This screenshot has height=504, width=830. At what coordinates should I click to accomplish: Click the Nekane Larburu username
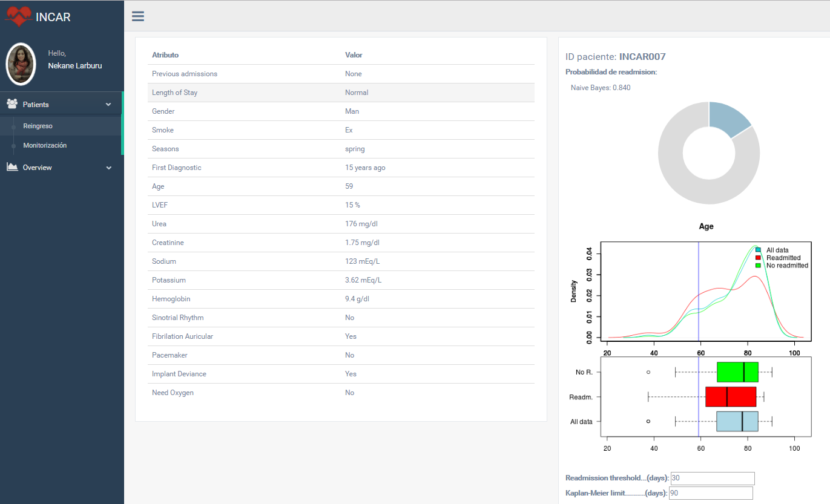[74, 65]
